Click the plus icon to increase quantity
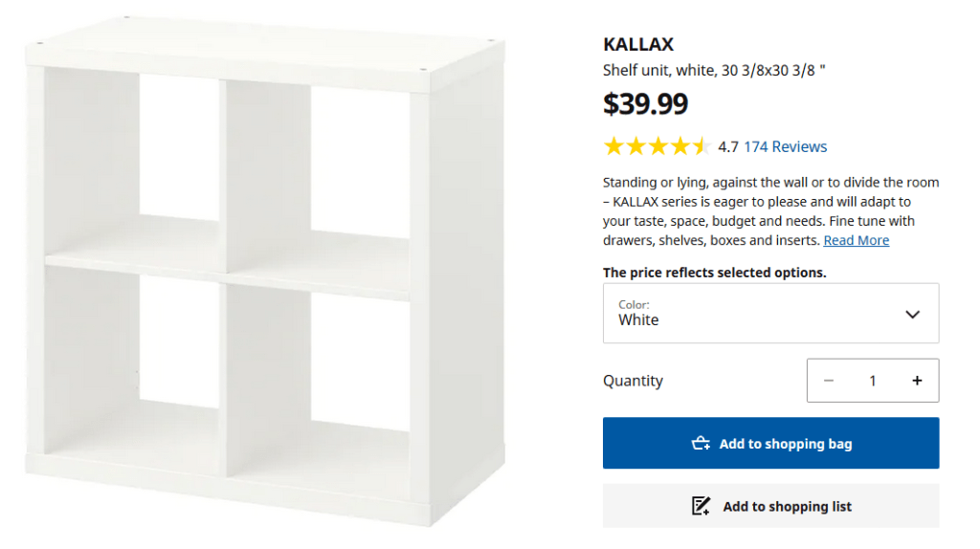980x549 pixels. click(x=917, y=381)
